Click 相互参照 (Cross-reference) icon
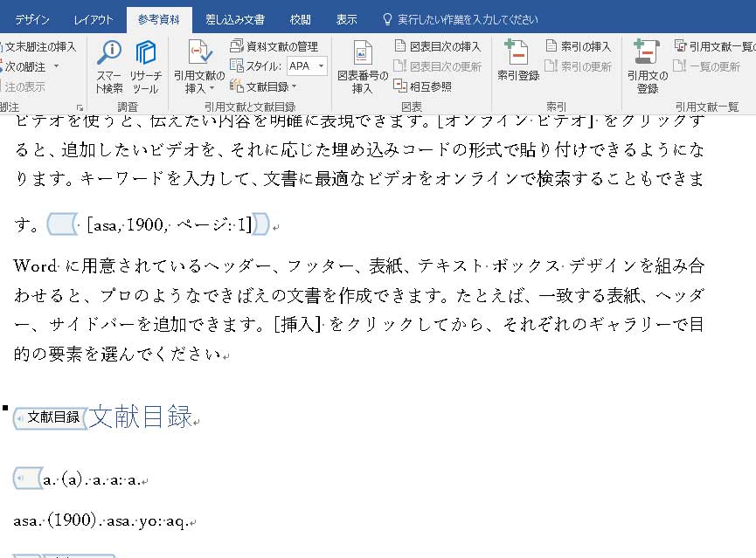756x558 pixels. (x=423, y=85)
